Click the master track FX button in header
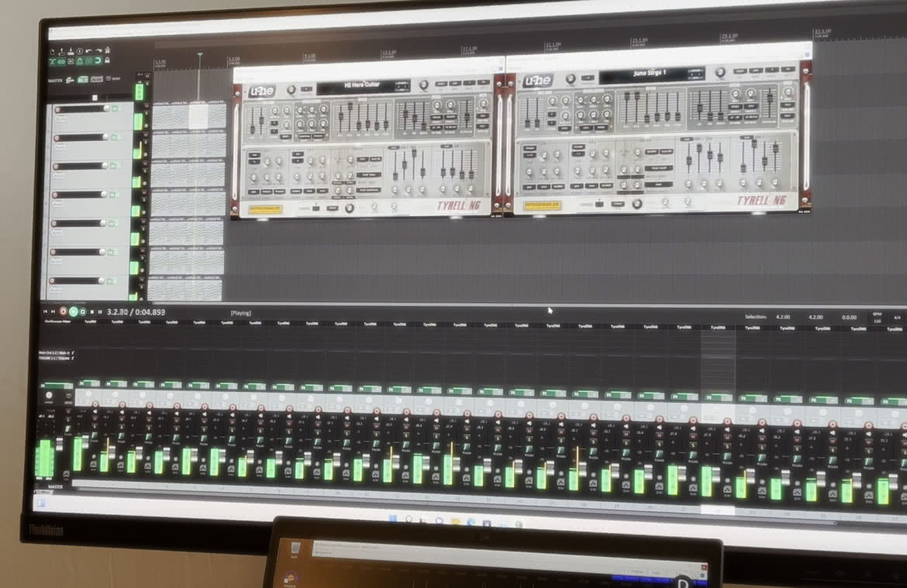 [83, 79]
